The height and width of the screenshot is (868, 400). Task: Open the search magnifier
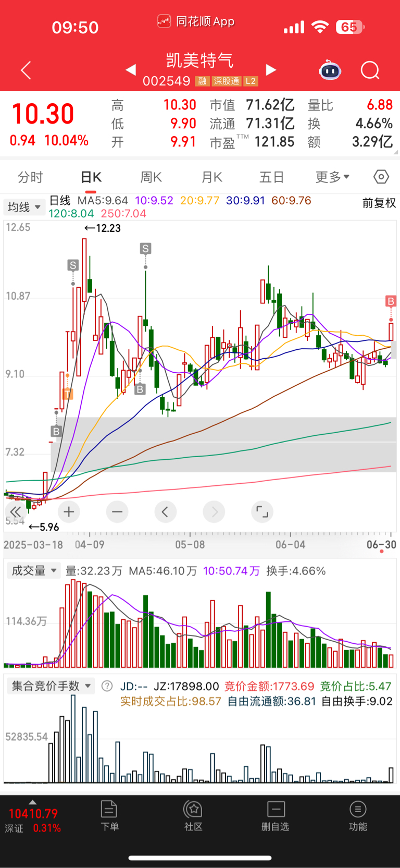click(370, 70)
